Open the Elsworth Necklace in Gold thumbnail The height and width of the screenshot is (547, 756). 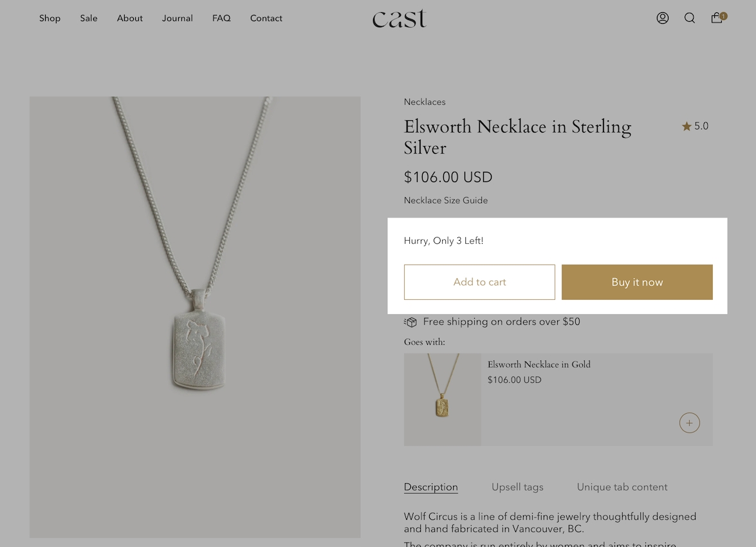pos(443,400)
